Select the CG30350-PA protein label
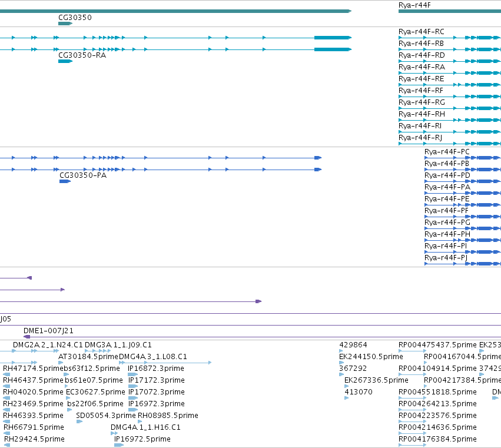The height and width of the screenshot is (448, 501). tap(83, 175)
